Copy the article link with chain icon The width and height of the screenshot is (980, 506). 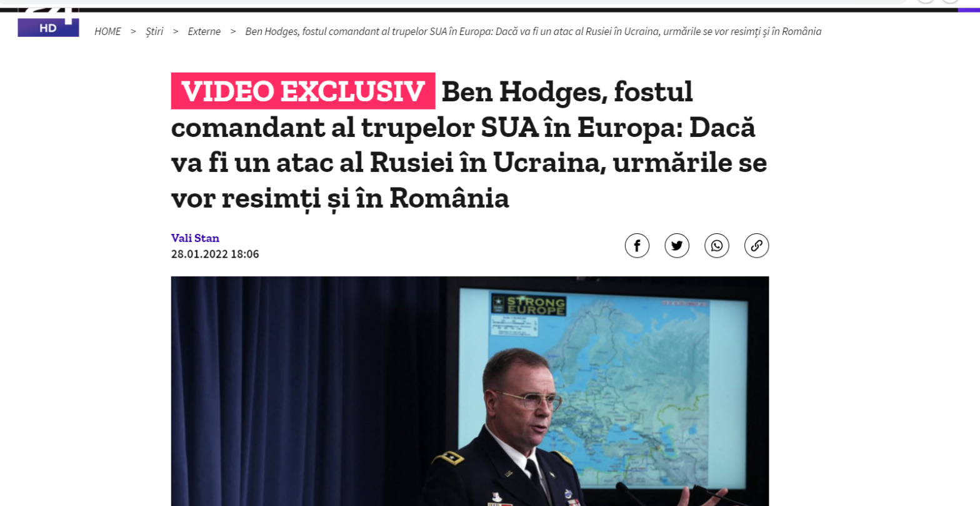756,245
